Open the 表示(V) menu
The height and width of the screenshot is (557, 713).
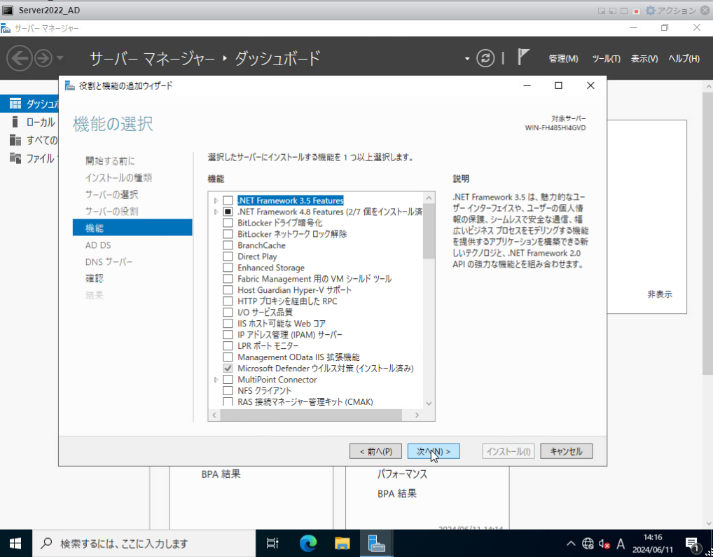[x=644, y=59]
